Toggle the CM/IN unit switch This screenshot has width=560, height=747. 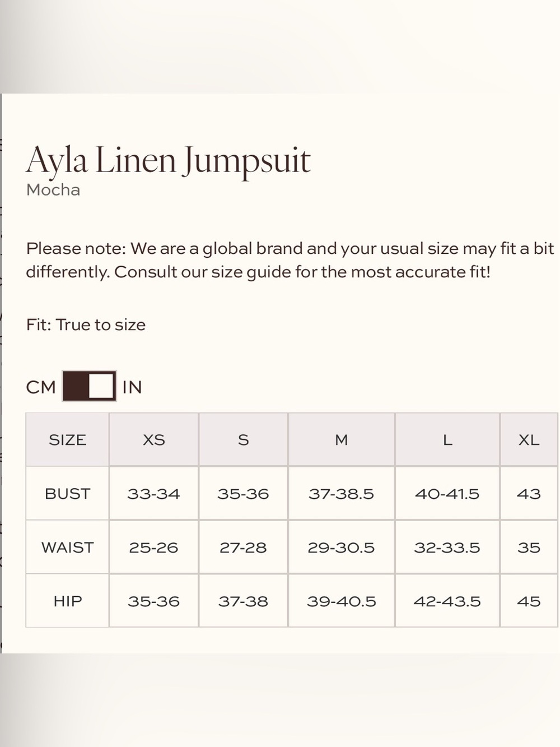[x=89, y=386]
